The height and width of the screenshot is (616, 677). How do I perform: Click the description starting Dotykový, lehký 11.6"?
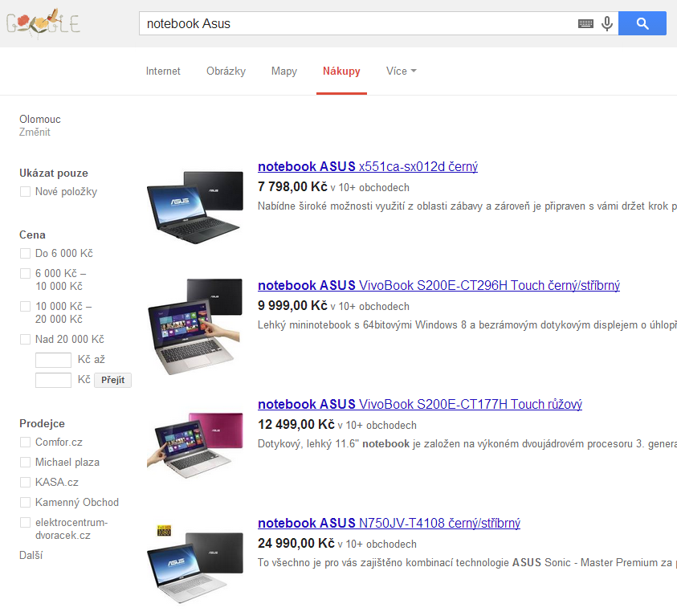click(x=467, y=444)
